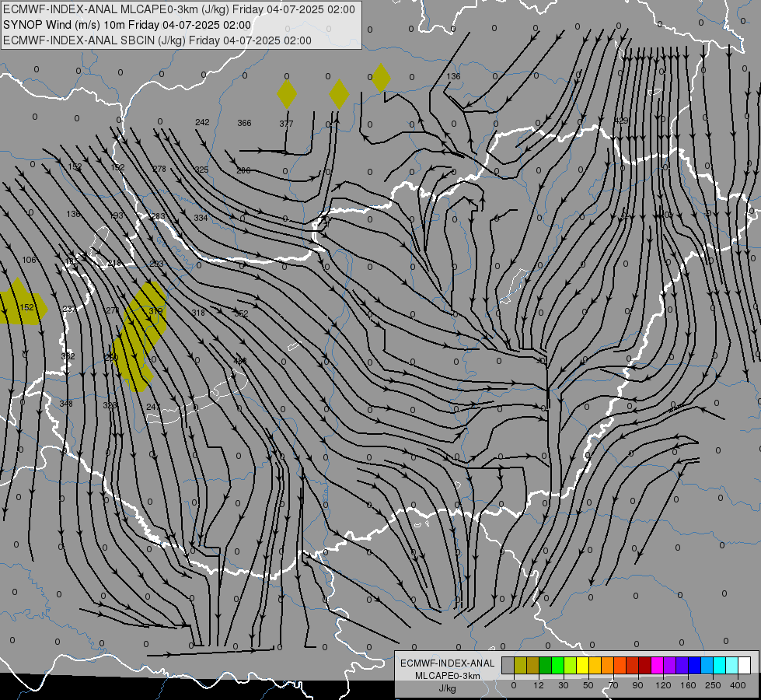Click the 400 tick label on the legend
The width and height of the screenshot is (761, 700).
[x=738, y=685]
